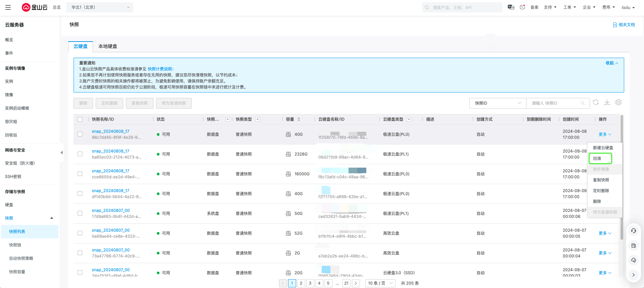Check the first snap_20240808_17 row checkbox

tap(80, 134)
